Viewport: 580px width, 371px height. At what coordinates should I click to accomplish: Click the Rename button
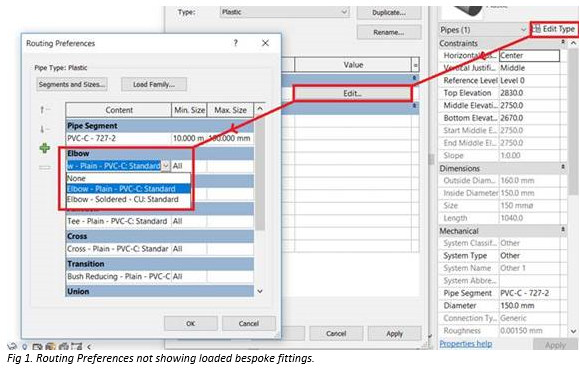click(x=389, y=32)
